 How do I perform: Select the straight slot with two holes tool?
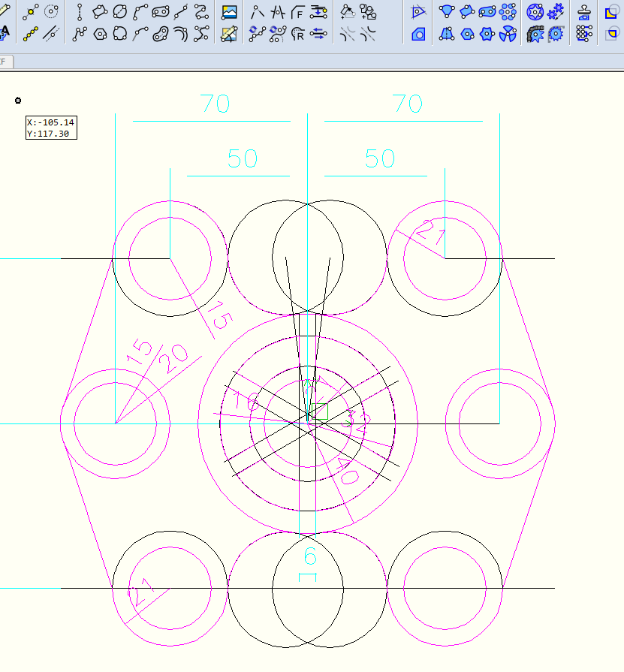161,12
